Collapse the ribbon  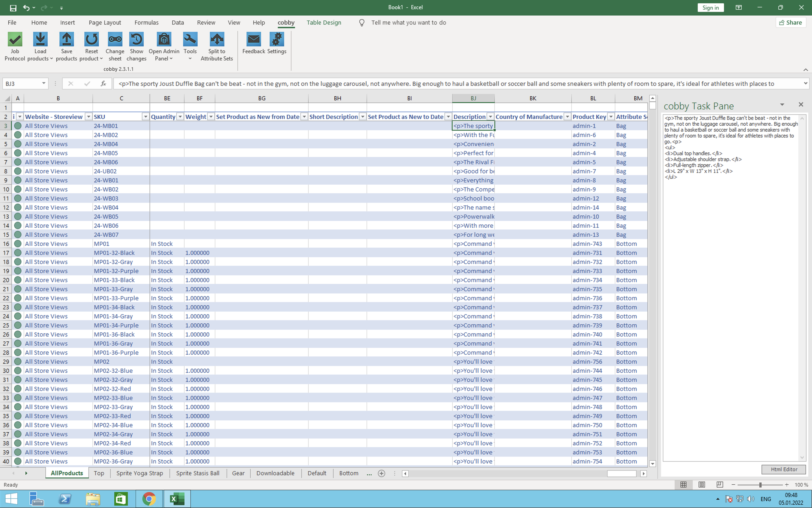tap(806, 70)
